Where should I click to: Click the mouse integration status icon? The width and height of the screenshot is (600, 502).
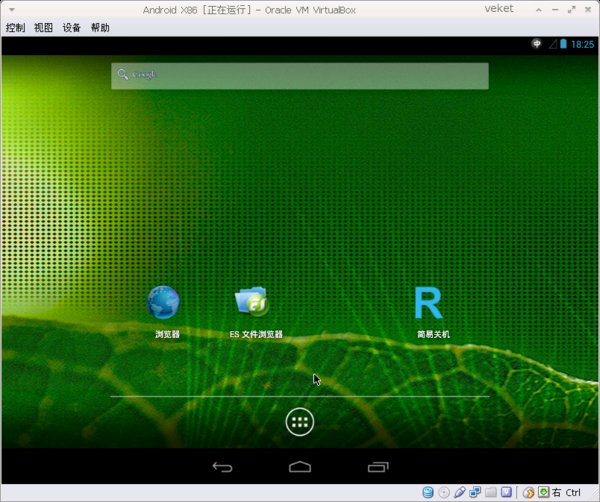pos(528,492)
